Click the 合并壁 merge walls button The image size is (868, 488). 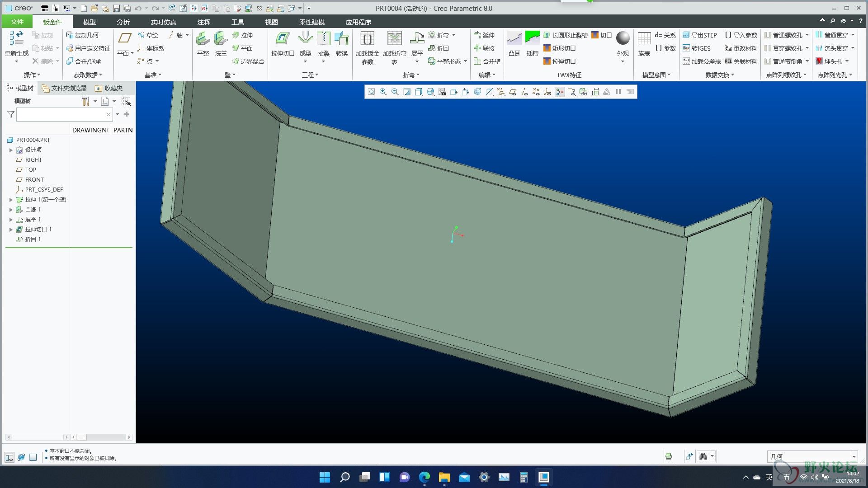tap(487, 61)
